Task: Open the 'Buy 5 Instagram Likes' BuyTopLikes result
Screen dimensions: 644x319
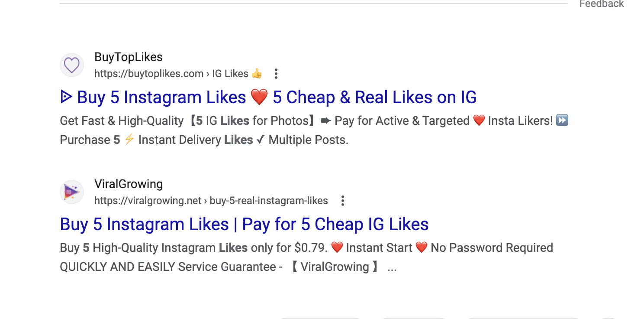Action: 161,98
